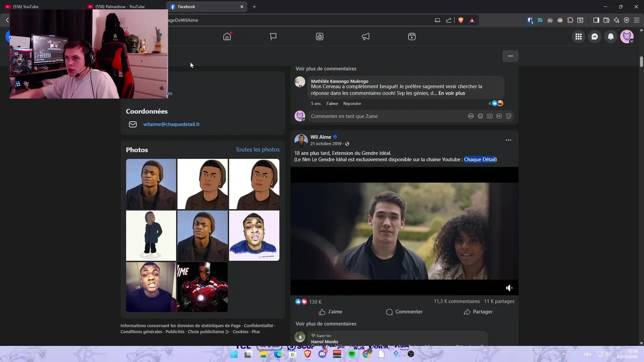Open a new browser tab
644x362 pixels.
point(254,7)
